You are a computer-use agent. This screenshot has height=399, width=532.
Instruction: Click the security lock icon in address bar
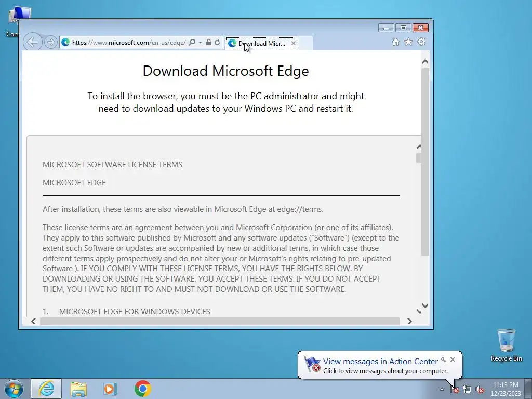[x=209, y=43]
